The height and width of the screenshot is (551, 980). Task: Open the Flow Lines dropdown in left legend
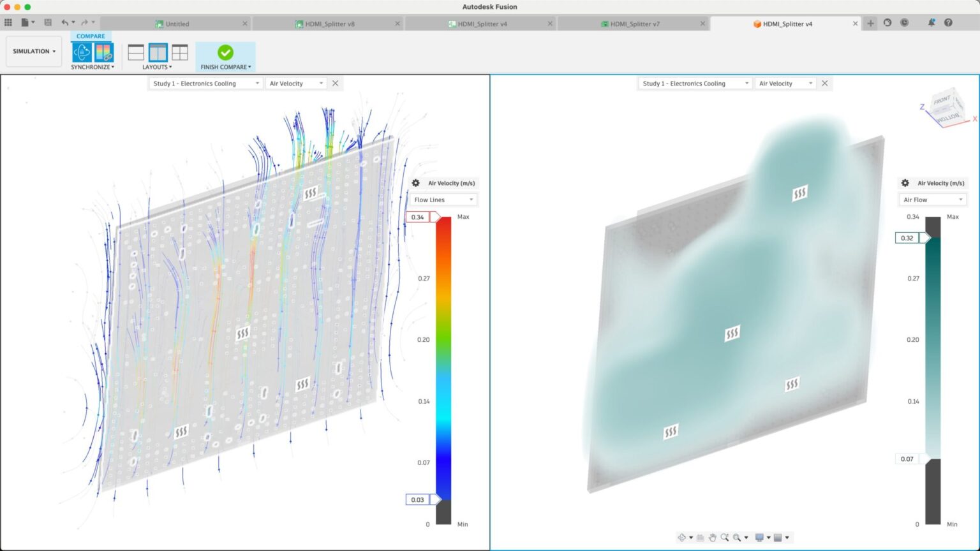point(443,199)
